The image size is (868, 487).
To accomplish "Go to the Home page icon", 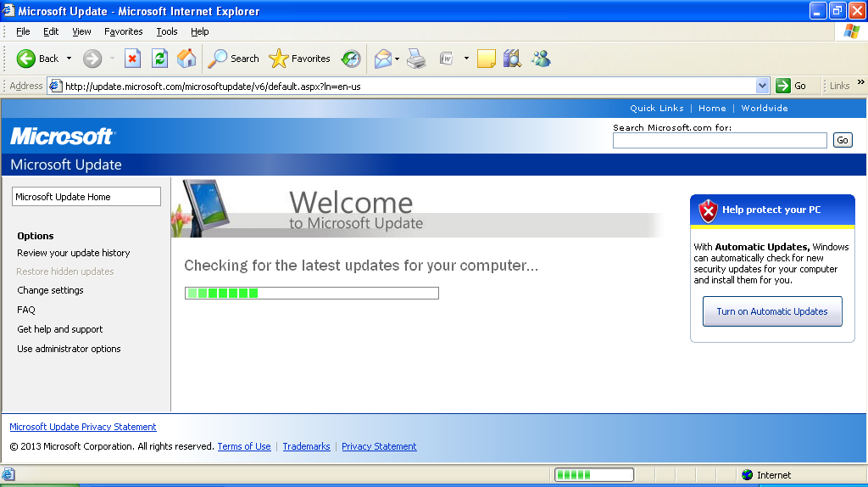I will coord(186,59).
